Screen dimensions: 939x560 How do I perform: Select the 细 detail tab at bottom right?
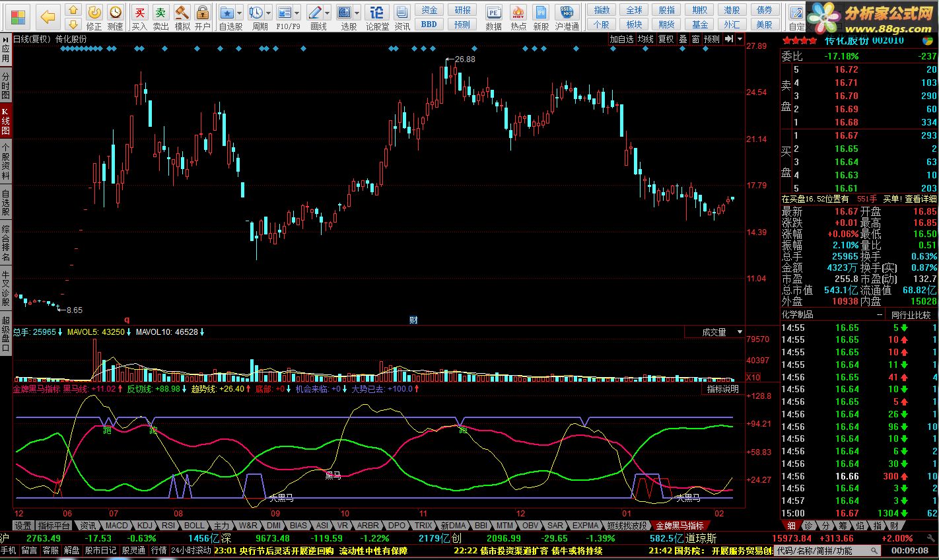(x=791, y=526)
